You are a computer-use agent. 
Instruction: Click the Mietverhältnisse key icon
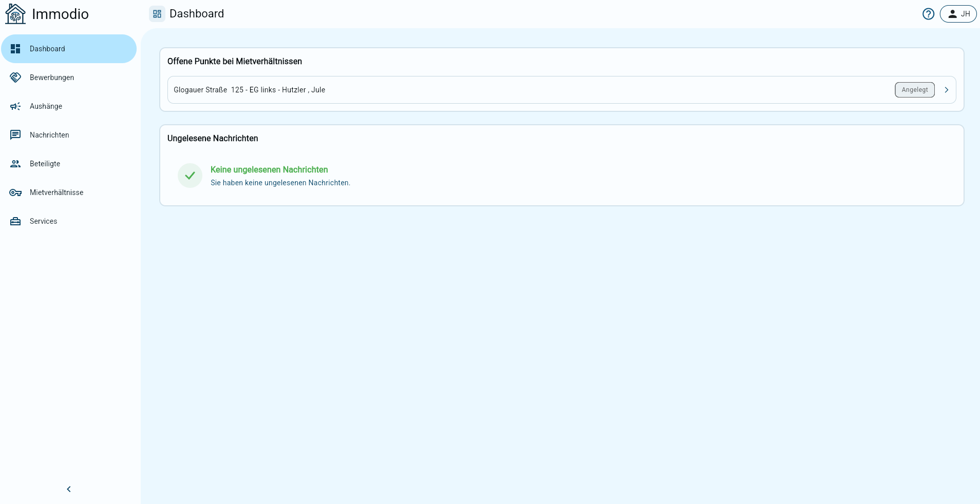pyautogui.click(x=15, y=192)
